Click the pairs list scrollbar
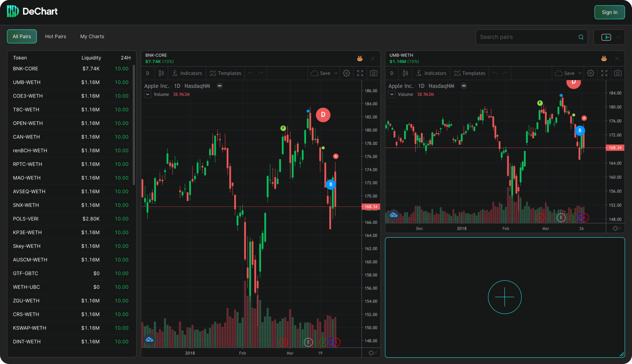Viewport: 632px width, 364px height. (x=134, y=125)
